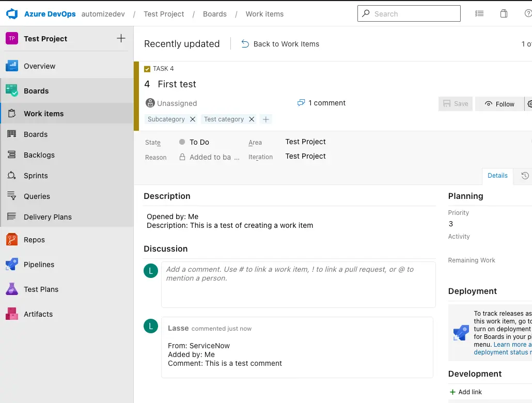Open the marketplace shopping bag icon
The width and height of the screenshot is (532, 403).
pos(504,14)
